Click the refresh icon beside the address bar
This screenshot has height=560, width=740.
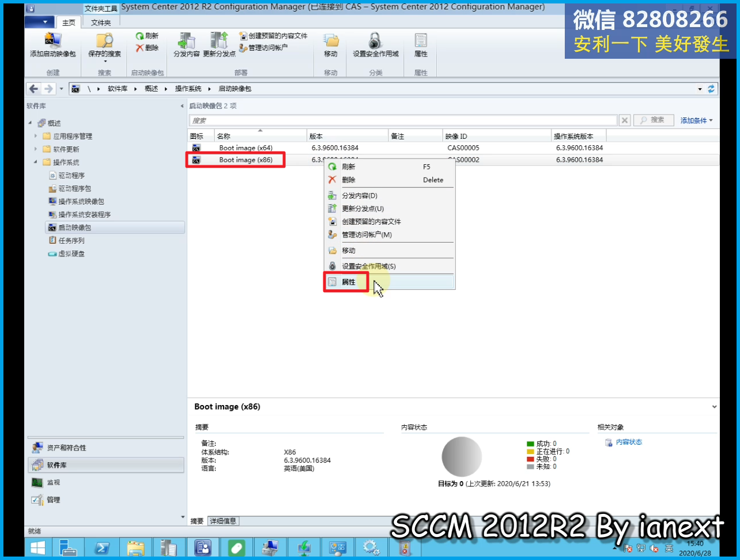pos(711,89)
